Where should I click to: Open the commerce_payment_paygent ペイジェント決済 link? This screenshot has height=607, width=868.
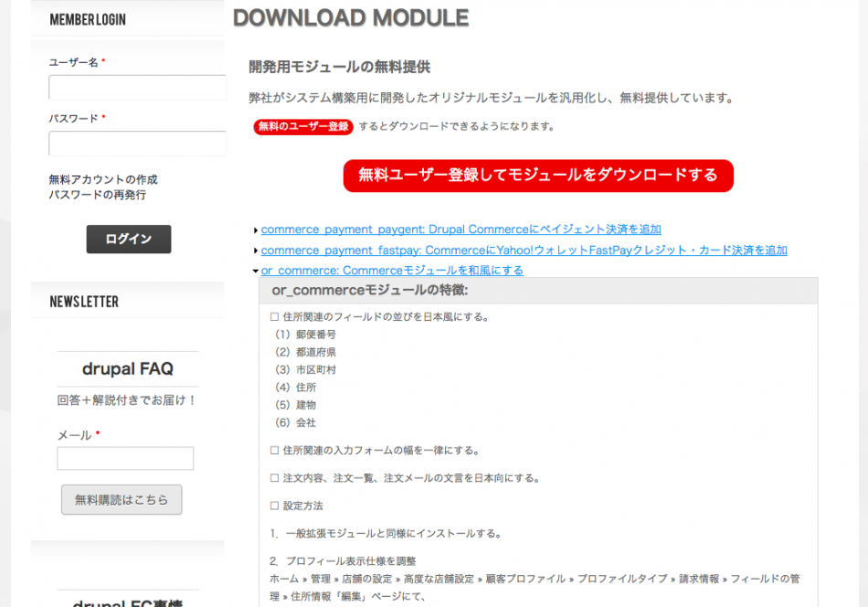(460, 229)
